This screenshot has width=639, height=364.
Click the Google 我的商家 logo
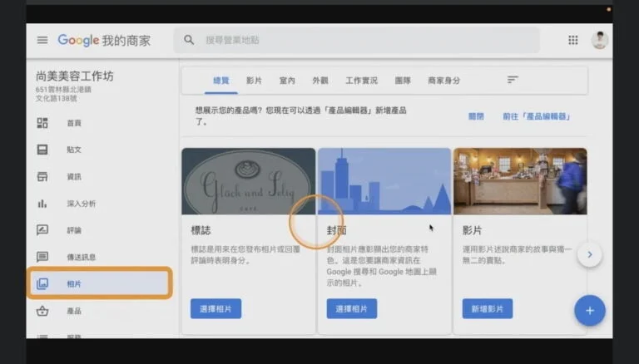tap(104, 40)
